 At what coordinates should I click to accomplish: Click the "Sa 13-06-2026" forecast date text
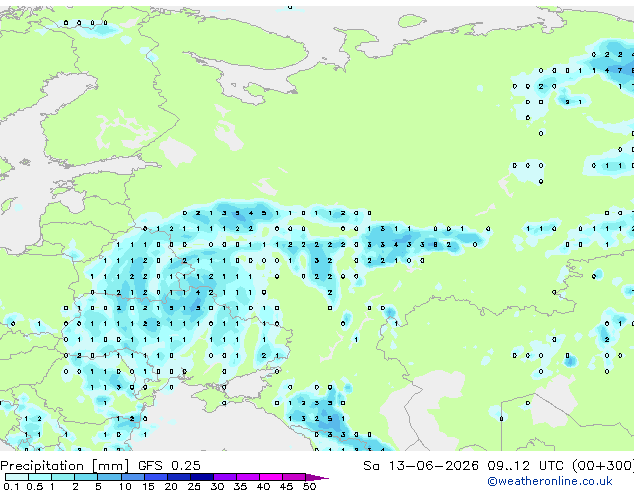click(x=421, y=466)
